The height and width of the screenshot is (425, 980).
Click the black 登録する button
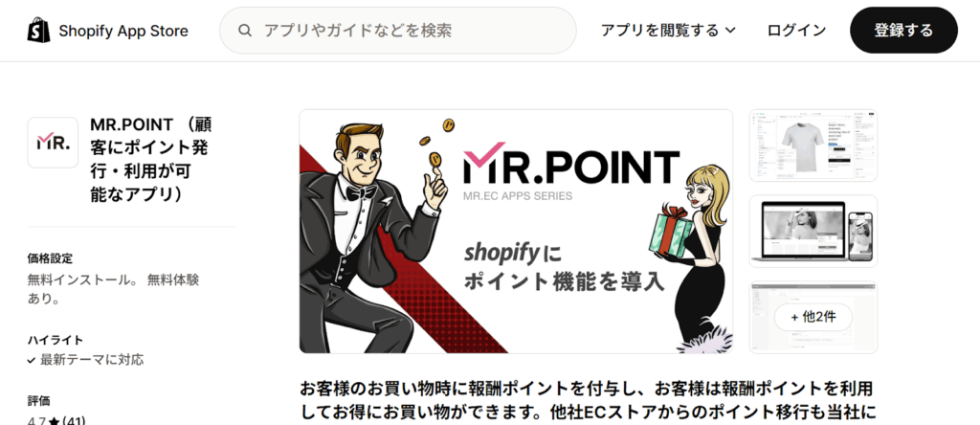pyautogui.click(x=903, y=30)
